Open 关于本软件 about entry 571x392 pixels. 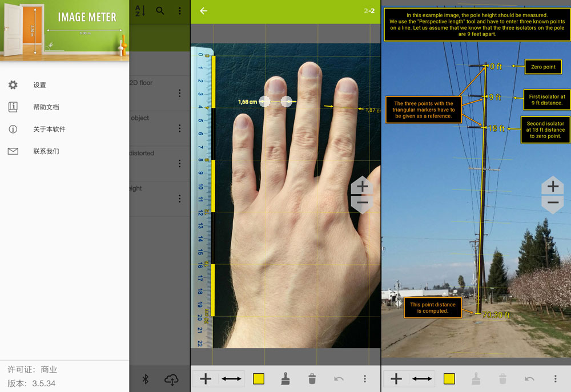tap(49, 129)
